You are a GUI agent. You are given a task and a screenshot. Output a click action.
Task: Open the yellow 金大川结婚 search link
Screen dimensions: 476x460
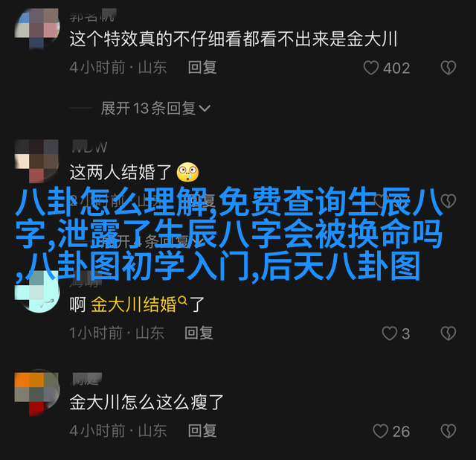pyautogui.click(x=134, y=304)
